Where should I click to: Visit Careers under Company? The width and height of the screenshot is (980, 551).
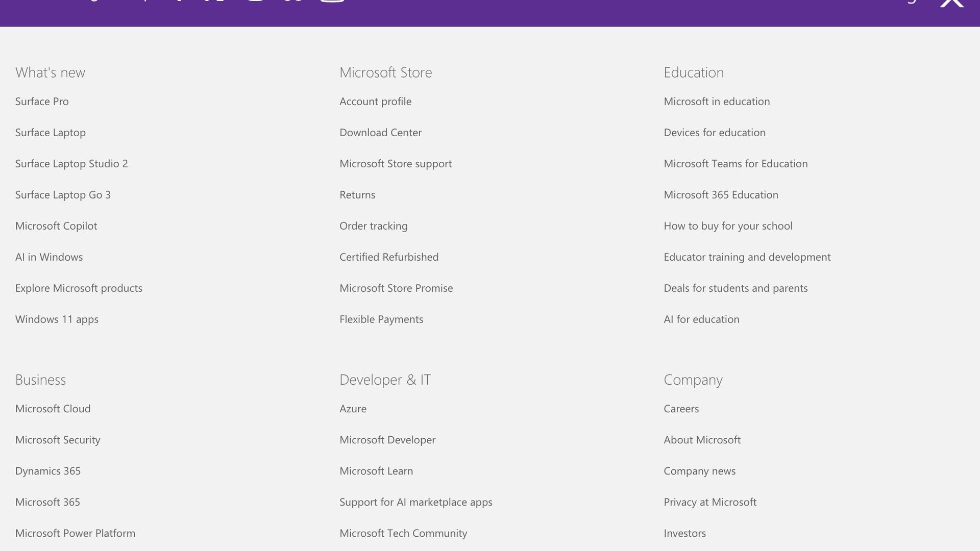(681, 409)
